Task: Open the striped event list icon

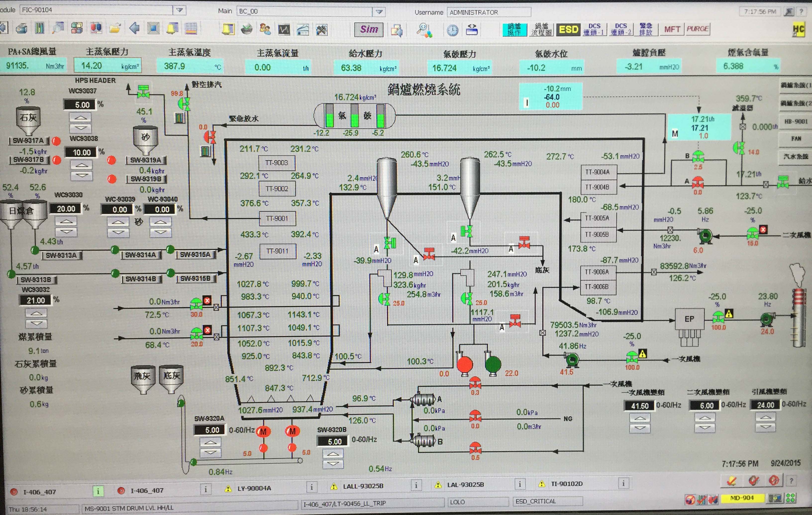Action: click(191, 29)
